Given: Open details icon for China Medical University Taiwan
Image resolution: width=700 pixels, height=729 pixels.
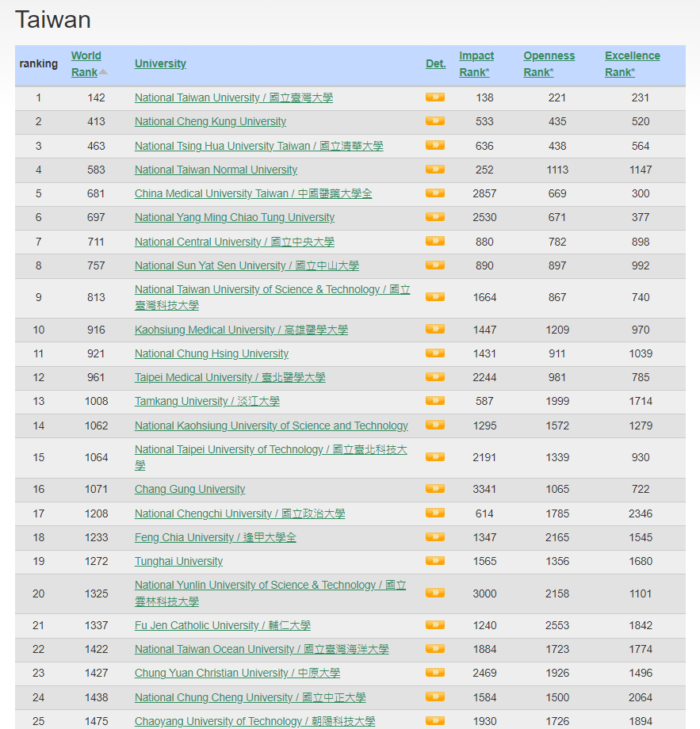Looking at the screenshot, I should [x=435, y=193].
